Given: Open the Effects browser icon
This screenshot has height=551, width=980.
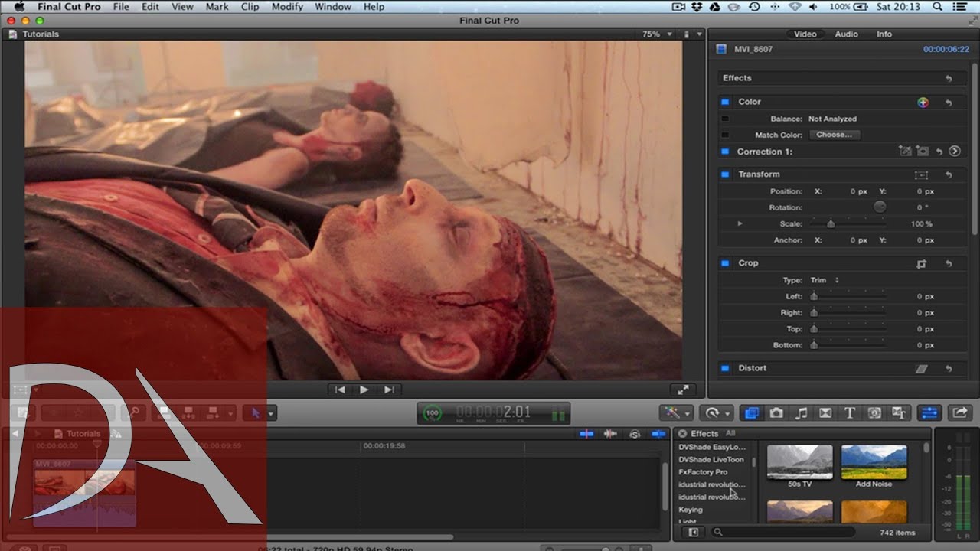Looking at the screenshot, I should (752, 412).
